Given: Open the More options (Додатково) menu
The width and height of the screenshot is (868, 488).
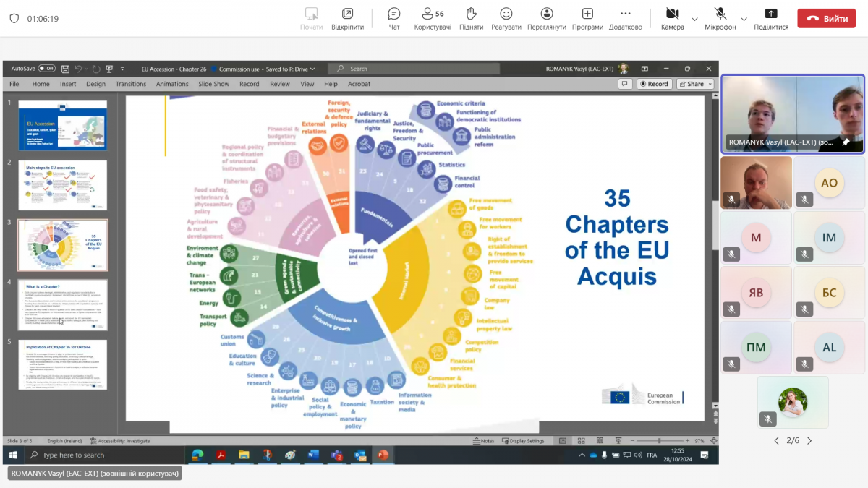Looking at the screenshot, I should point(625,18).
